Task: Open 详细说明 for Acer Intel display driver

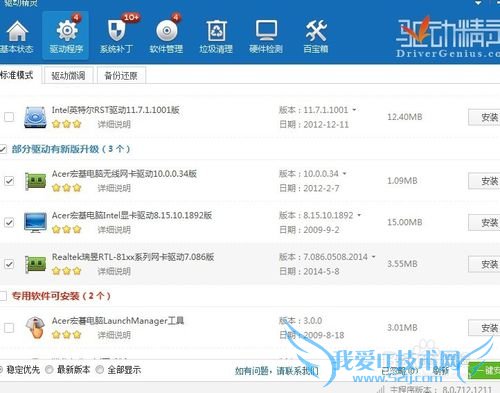Action: [x=114, y=230]
